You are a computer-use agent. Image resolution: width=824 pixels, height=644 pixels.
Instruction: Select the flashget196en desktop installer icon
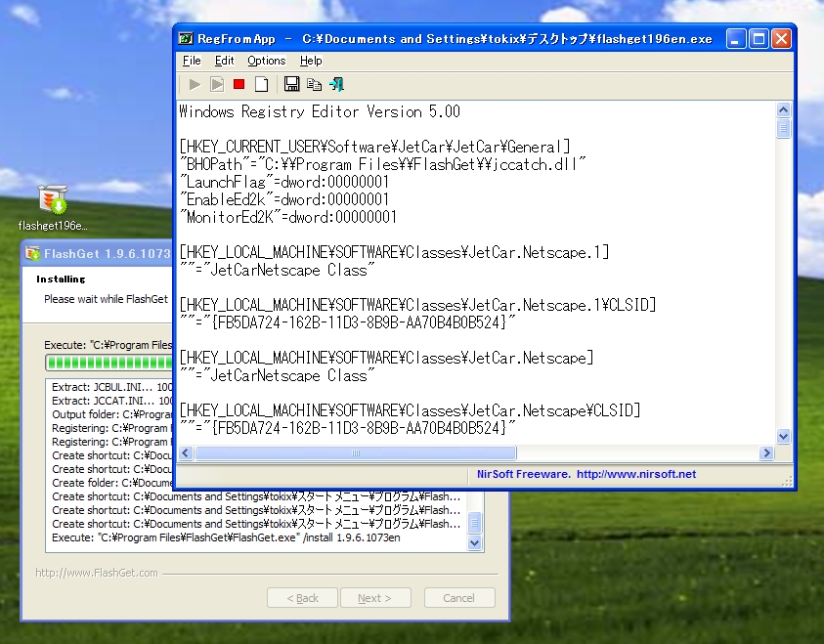tap(53, 208)
